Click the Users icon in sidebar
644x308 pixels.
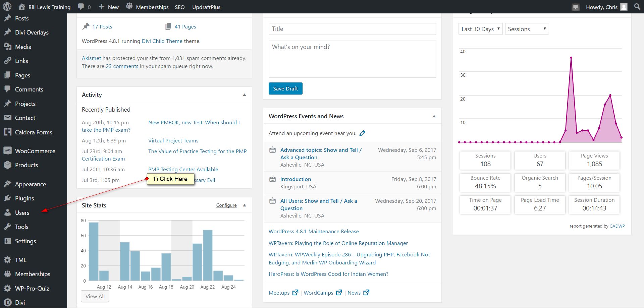tap(7, 212)
